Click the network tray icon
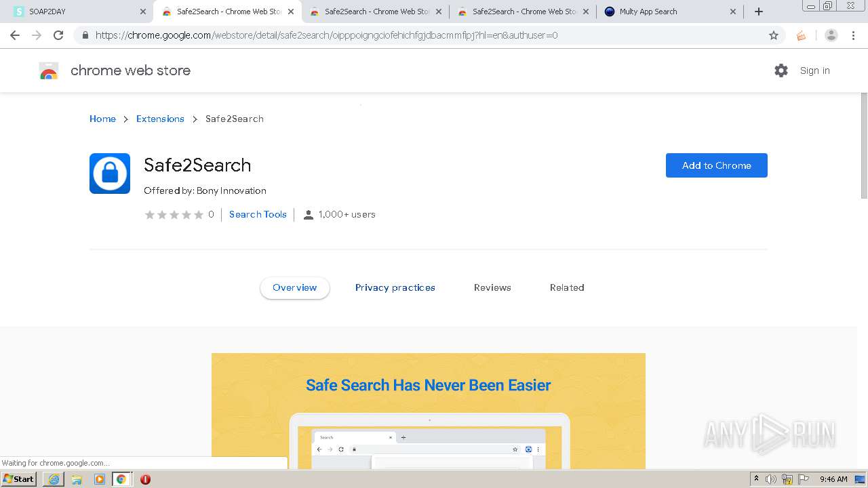868x488 pixels. [787, 479]
